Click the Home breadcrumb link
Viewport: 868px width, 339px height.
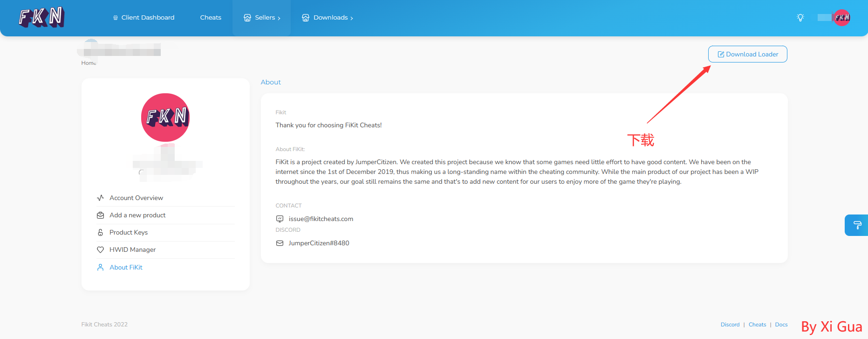(x=89, y=63)
